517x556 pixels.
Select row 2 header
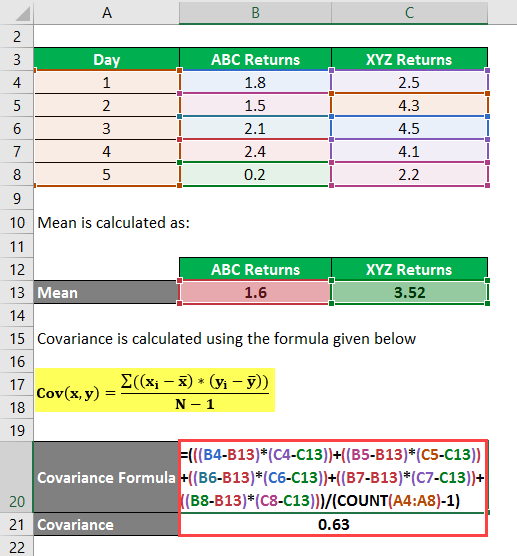point(17,37)
